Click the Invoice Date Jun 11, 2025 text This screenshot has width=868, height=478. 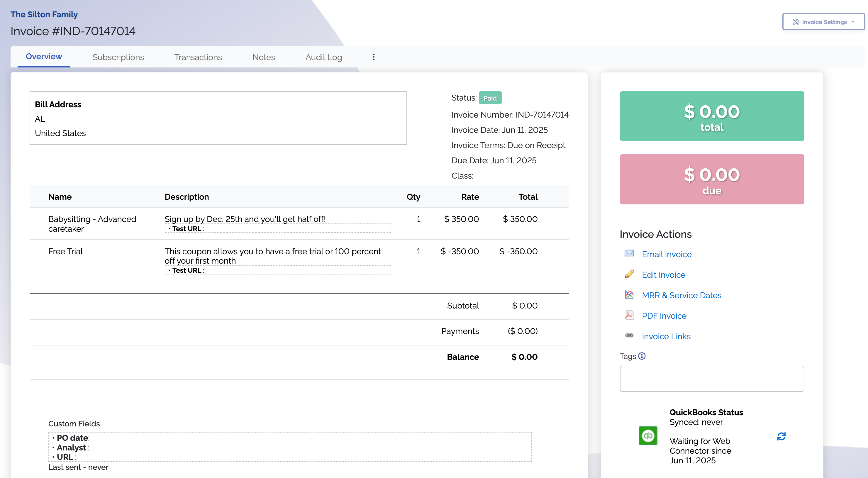click(499, 130)
